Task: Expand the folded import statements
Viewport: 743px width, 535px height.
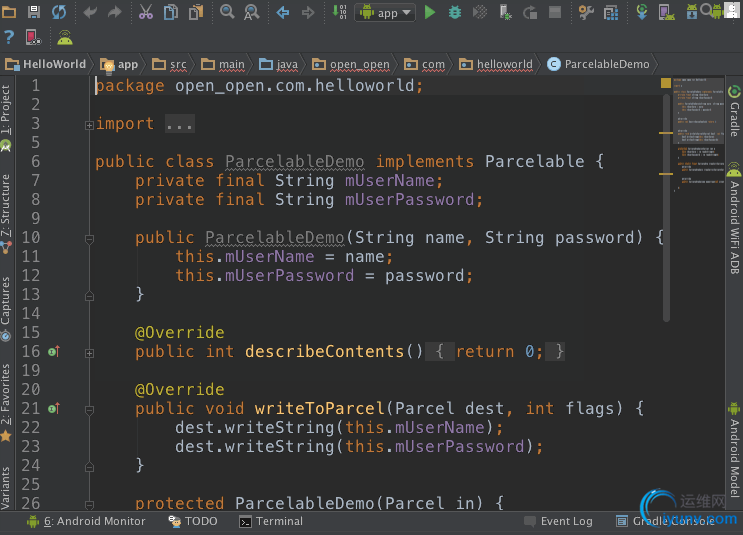Action: [180, 124]
